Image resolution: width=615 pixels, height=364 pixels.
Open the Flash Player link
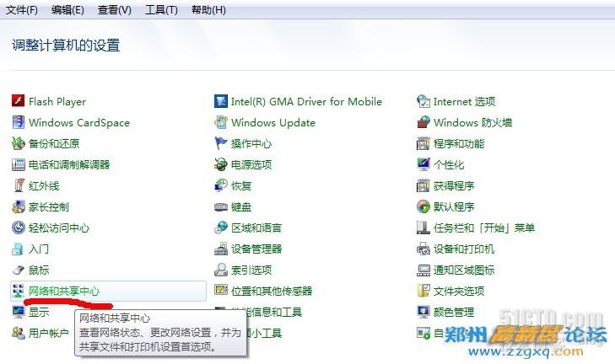point(57,101)
